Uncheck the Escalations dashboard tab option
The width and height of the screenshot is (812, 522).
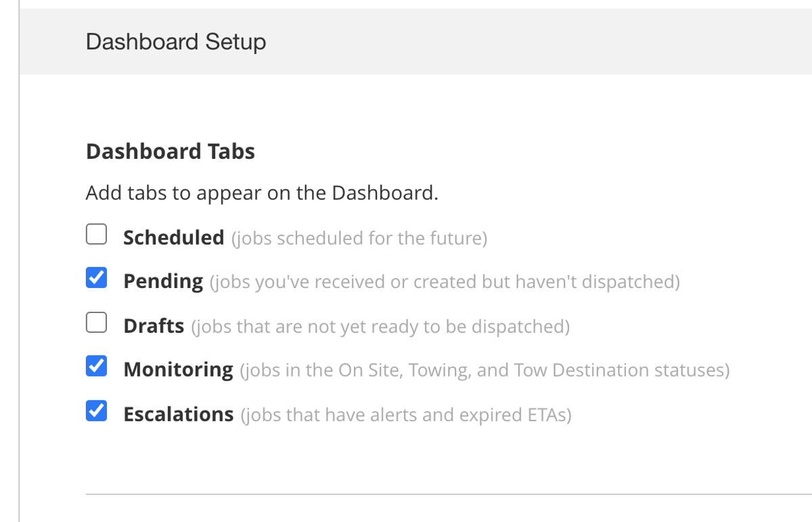click(x=96, y=410)
